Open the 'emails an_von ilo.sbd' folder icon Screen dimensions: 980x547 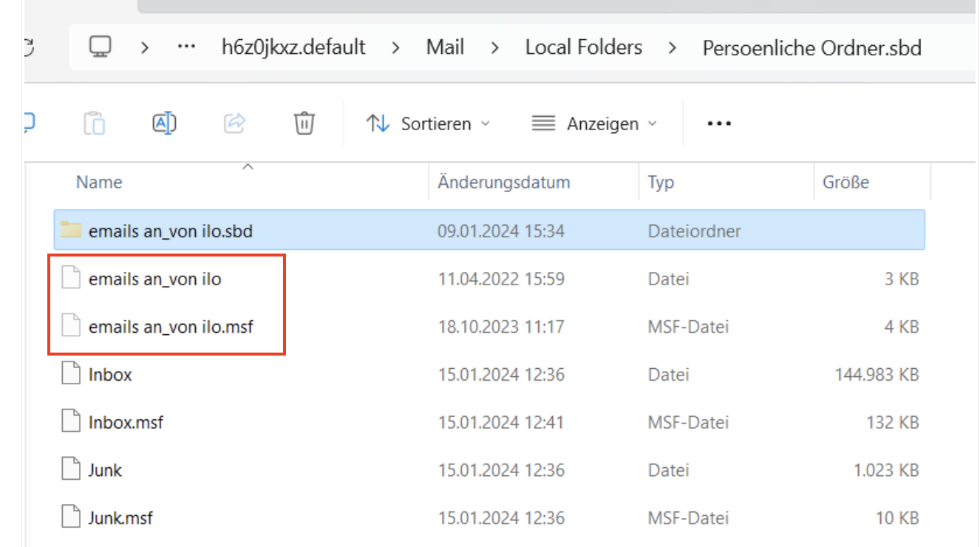point(70,231)
